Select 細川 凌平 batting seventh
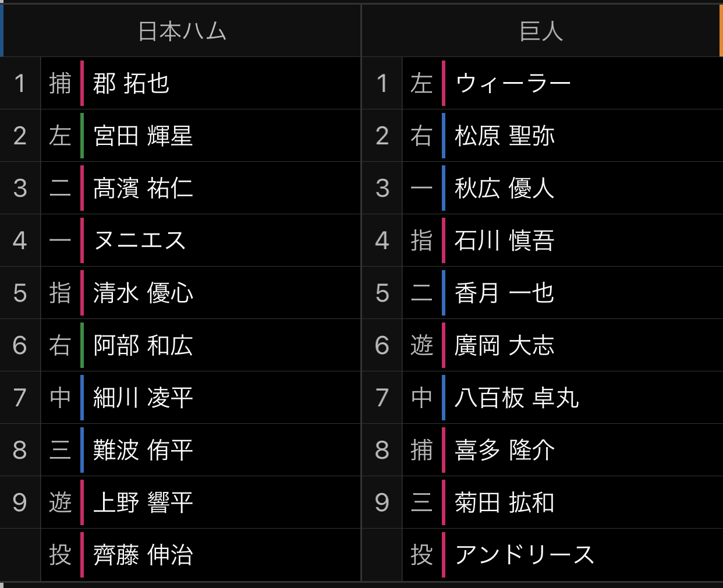This screenshot has height=588, width=723. click(143, 398)
